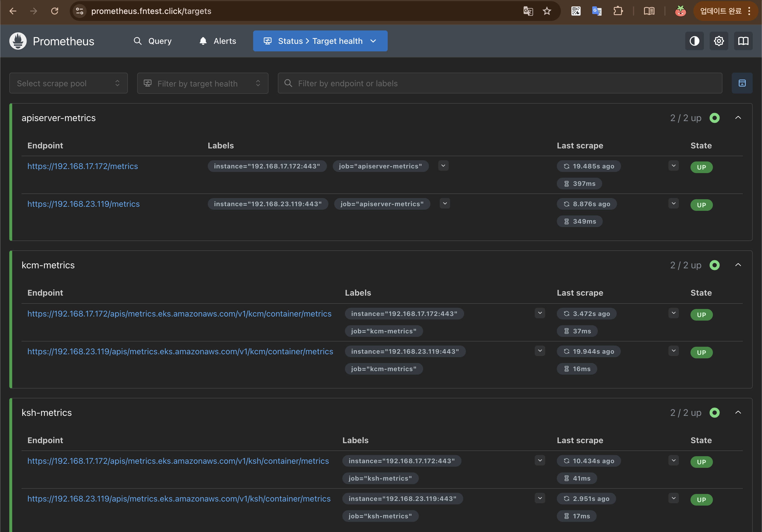The height and width of the screenshot is (532, 762).
Task: Click the collapse-all pools button beside search
Action: (742, 83)
